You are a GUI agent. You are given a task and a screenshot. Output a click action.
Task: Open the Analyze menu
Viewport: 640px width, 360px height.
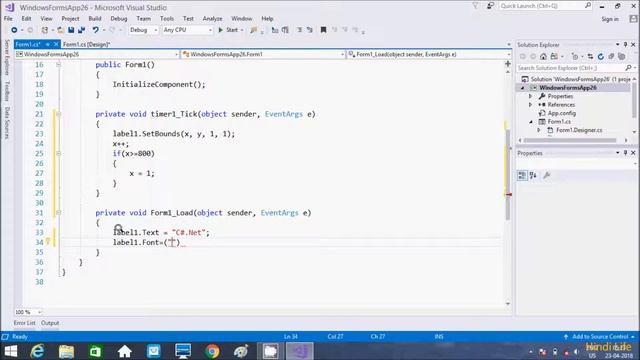(213, 18)
